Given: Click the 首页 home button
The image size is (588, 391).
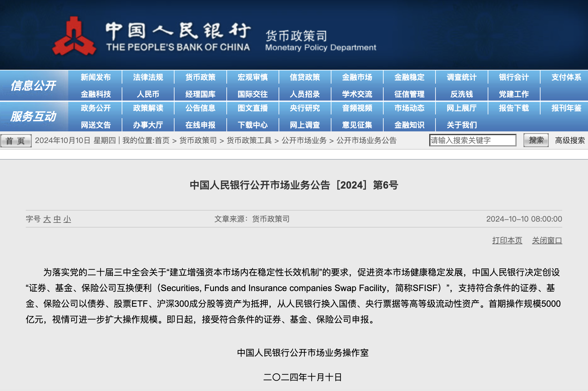Looking at the screenshot, I should (15, 140).
